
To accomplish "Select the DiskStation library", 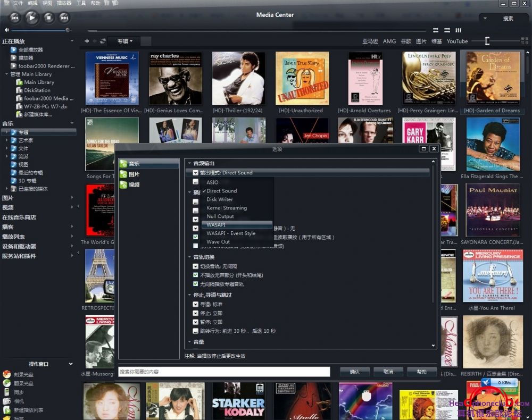I will [x=37, y=90].
